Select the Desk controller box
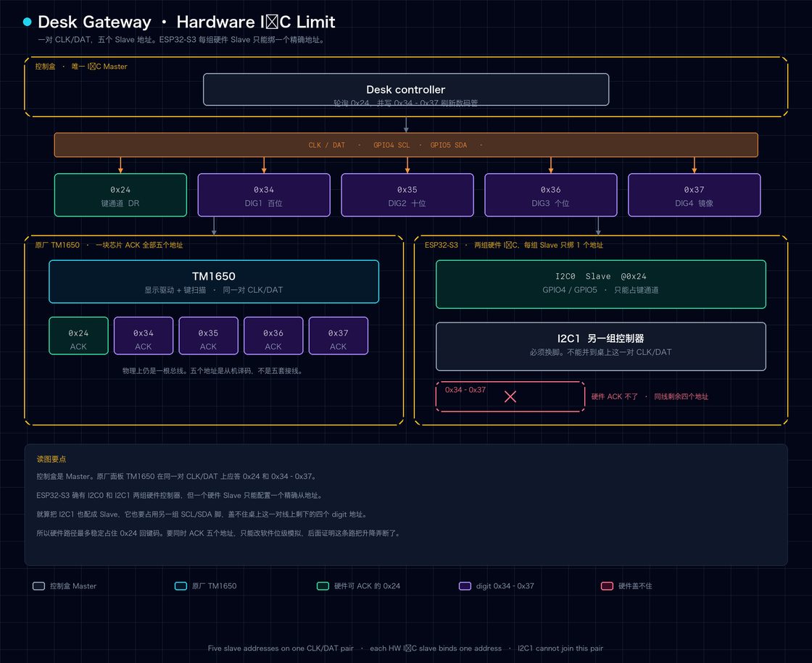The image size is (812, 663). [406, 90]
